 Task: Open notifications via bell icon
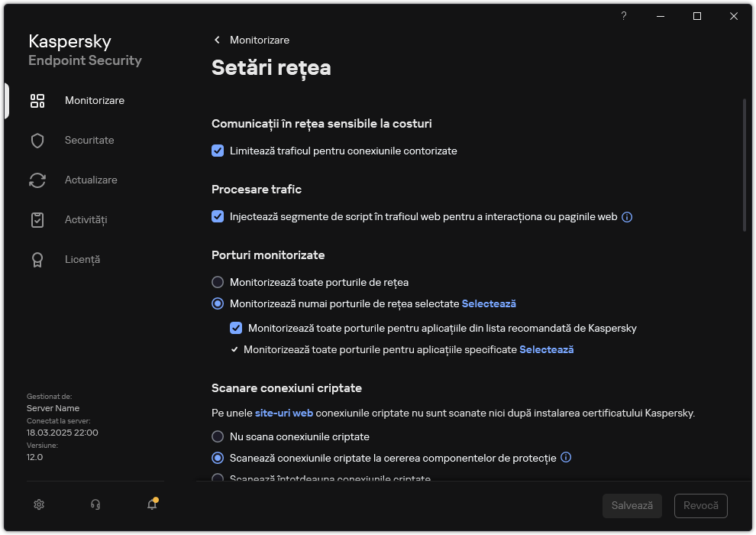point(151,505)
